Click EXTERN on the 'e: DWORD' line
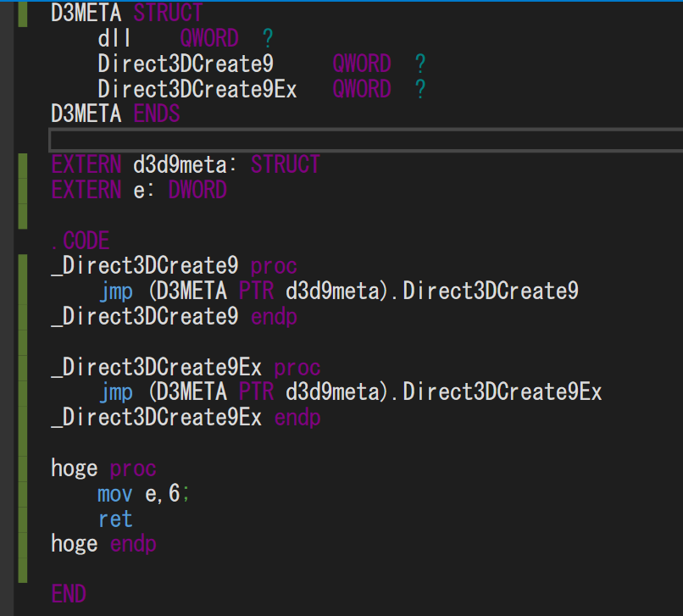The height and width of the screenshot is (616, 683). 86,190
